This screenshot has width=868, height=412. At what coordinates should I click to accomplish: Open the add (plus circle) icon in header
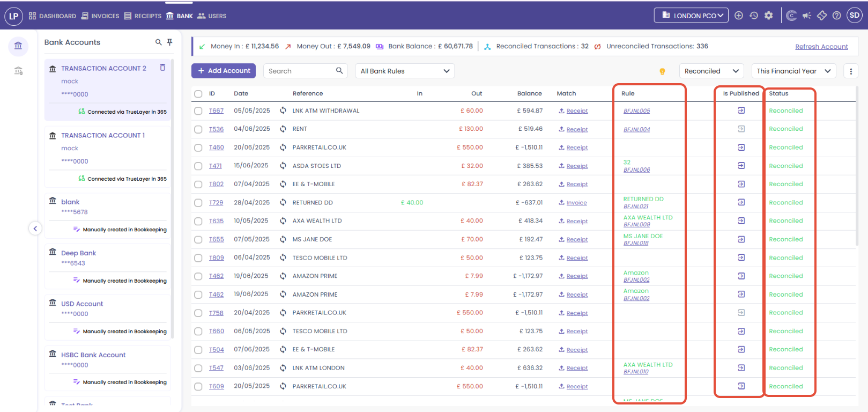[x=739, y=16]
